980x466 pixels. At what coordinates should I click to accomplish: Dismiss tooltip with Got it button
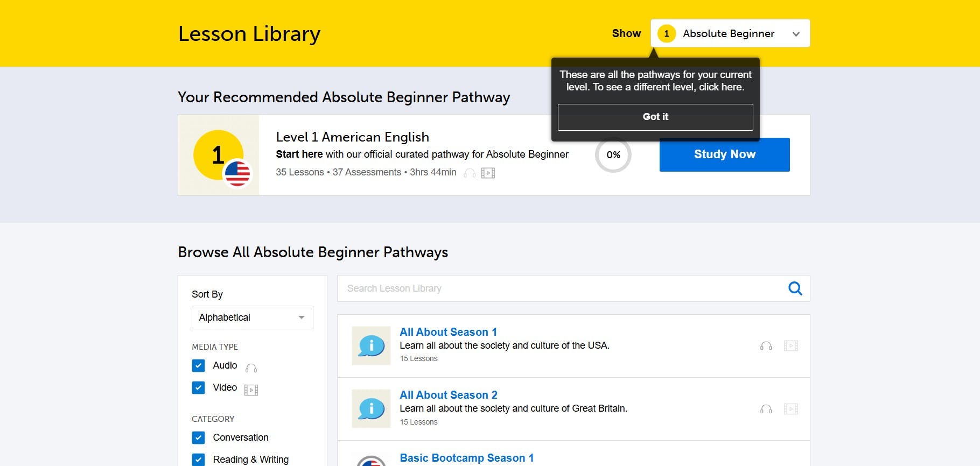655,117
